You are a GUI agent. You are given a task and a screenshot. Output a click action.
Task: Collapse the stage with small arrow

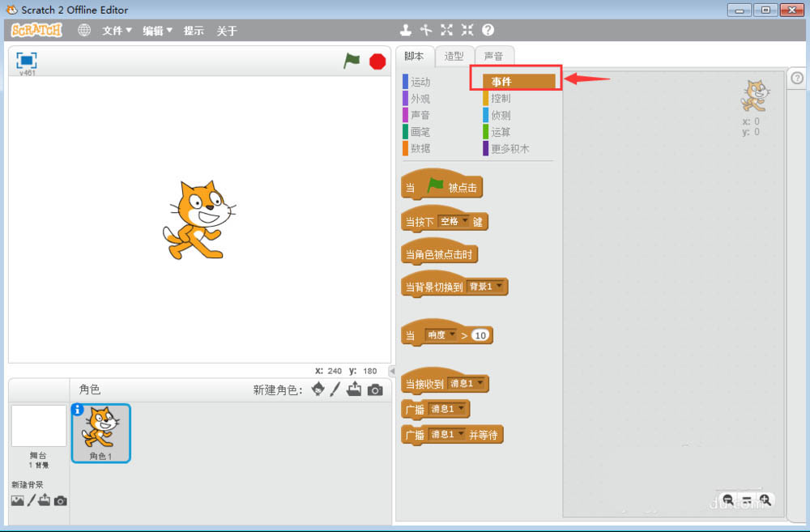(x=391, y=371)
